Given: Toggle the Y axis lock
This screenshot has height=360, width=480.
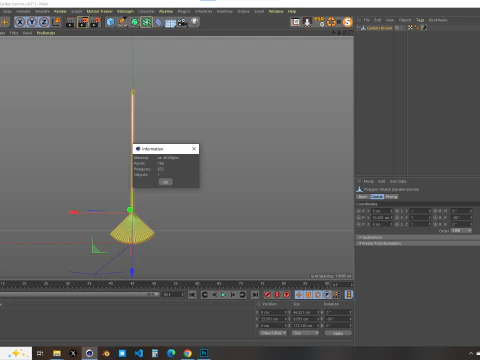Looking at the screenshot, I should coord(32,22).
